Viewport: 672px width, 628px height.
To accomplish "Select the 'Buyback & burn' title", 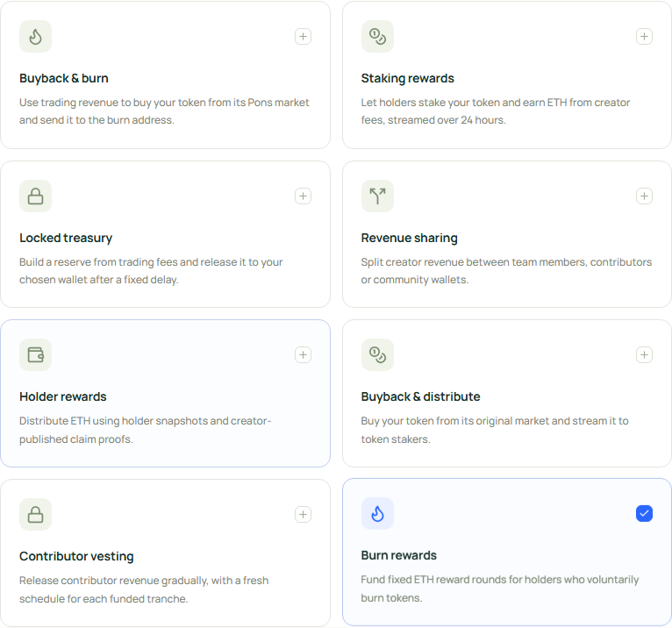I will (x=64, y=78).
